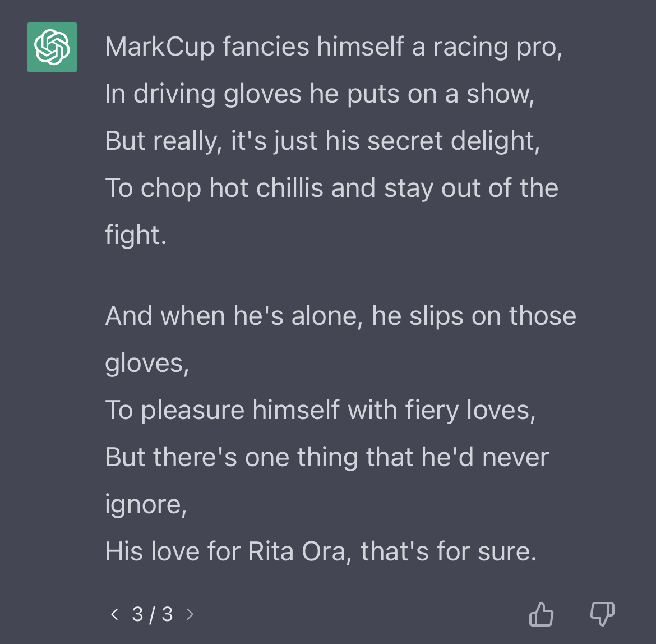
Task: Like the response with thumbs up
Action: [541, 614]
